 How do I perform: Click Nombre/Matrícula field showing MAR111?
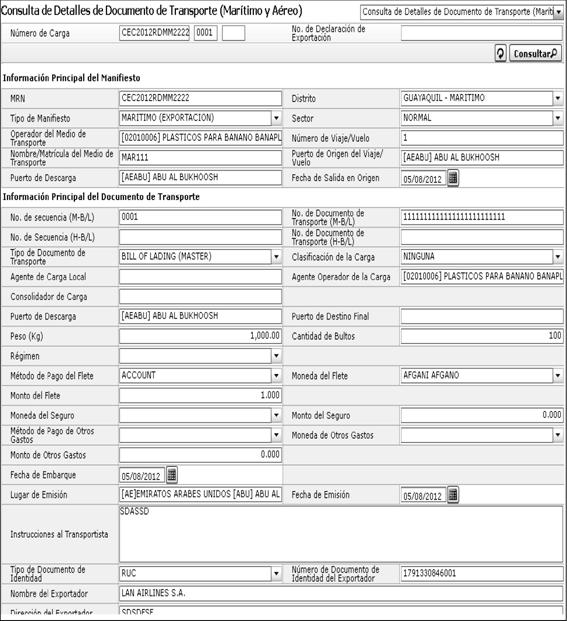tap(200, 158)
